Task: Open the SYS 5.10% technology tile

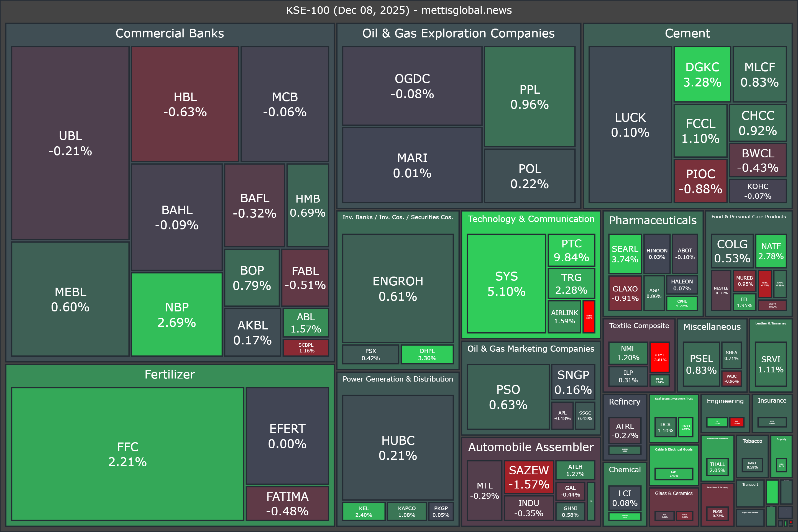Action: coord(506,284)
